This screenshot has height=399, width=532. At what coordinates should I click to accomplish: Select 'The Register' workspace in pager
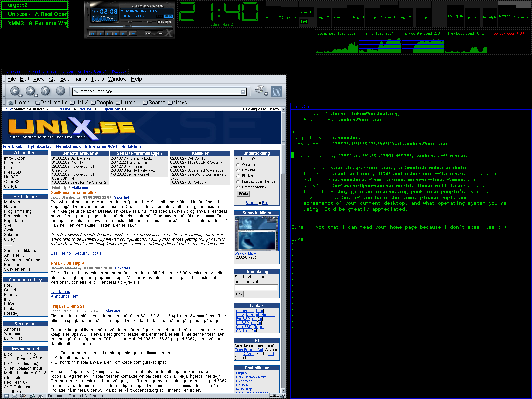456,16
